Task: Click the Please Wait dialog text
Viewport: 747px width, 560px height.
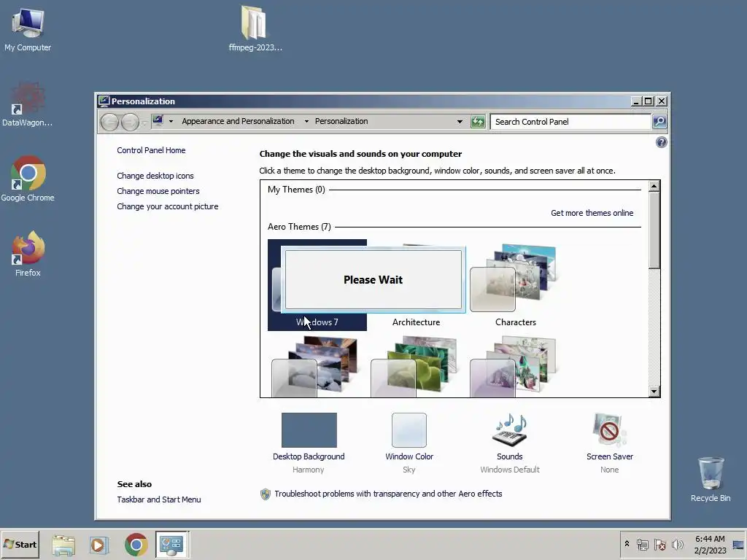Action: (x=373, y=280)
